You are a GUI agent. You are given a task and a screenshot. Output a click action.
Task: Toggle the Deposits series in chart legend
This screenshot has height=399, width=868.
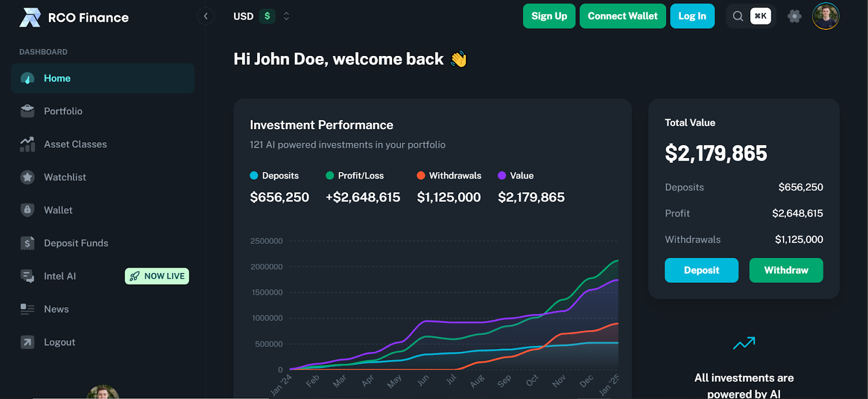coord(275,176)
